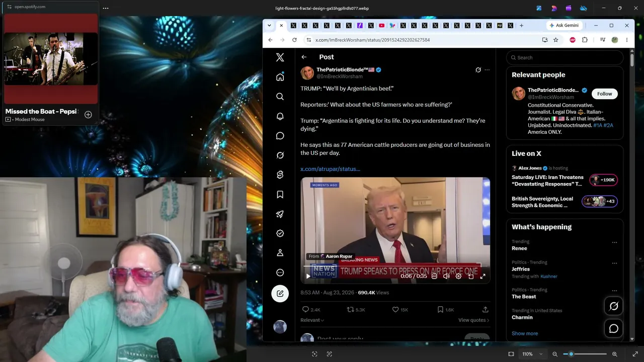Click the Grok explain icon on post header

pyautogui.click(x=478, y=70)
